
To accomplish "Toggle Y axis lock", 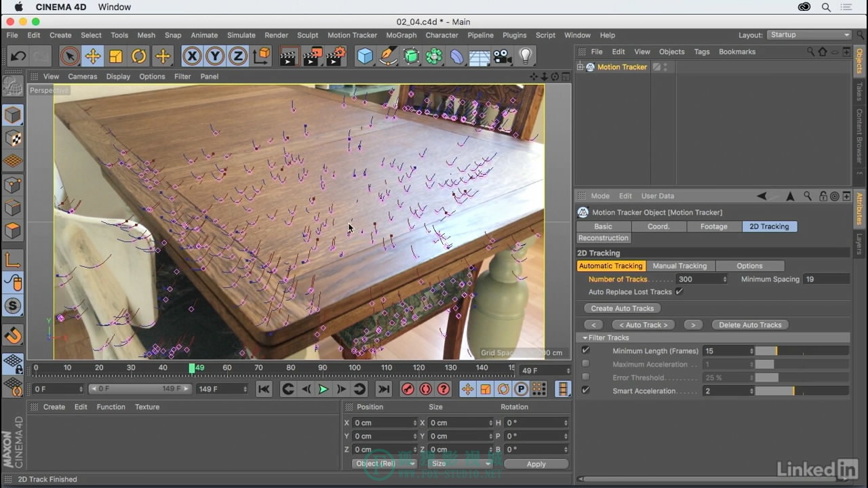I will [x=215, y=56].
